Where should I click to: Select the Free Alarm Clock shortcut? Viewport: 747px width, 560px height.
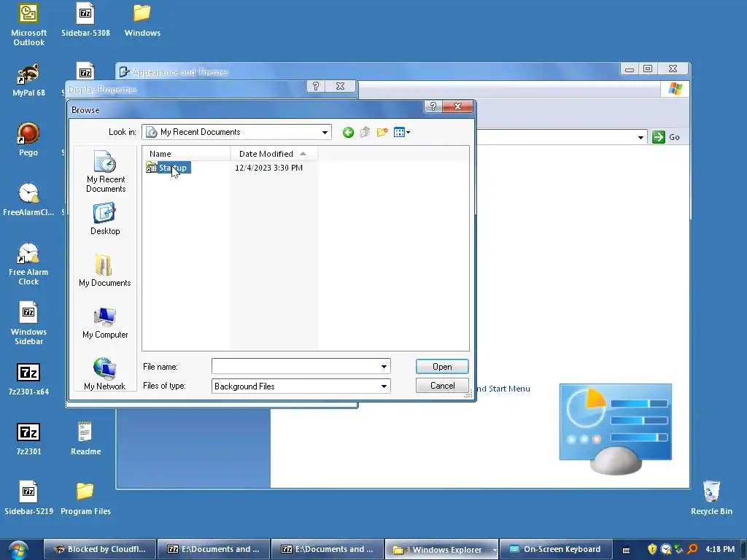[x=28, y=263]
